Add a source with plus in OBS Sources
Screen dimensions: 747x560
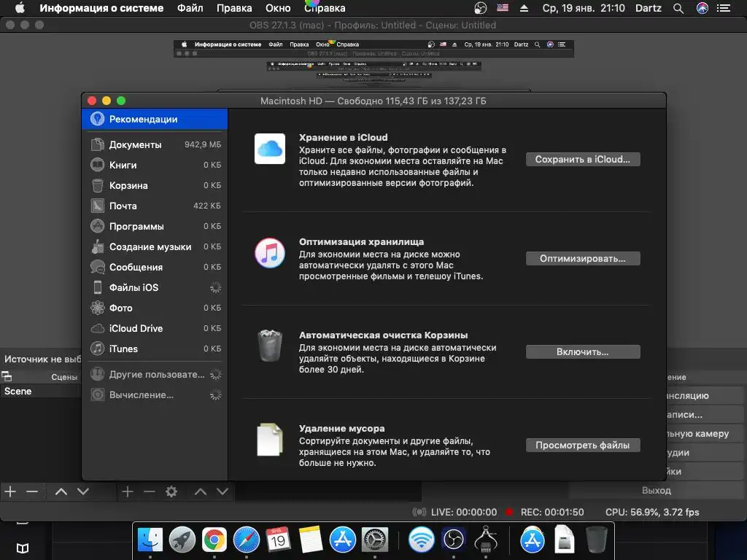point(127,491)
